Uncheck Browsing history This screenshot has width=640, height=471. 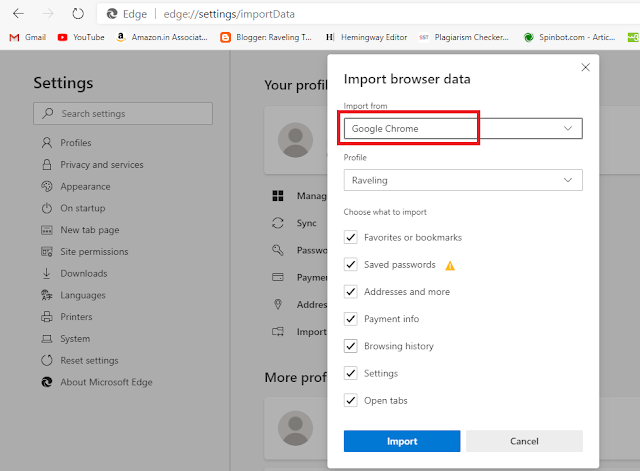point(351,346)
